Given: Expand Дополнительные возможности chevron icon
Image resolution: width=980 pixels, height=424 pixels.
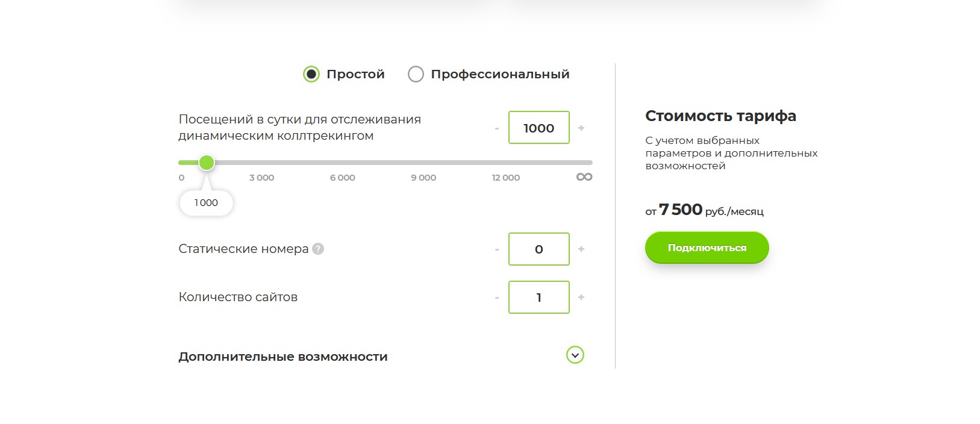Looking at the screenshot, I should point(575,355).
